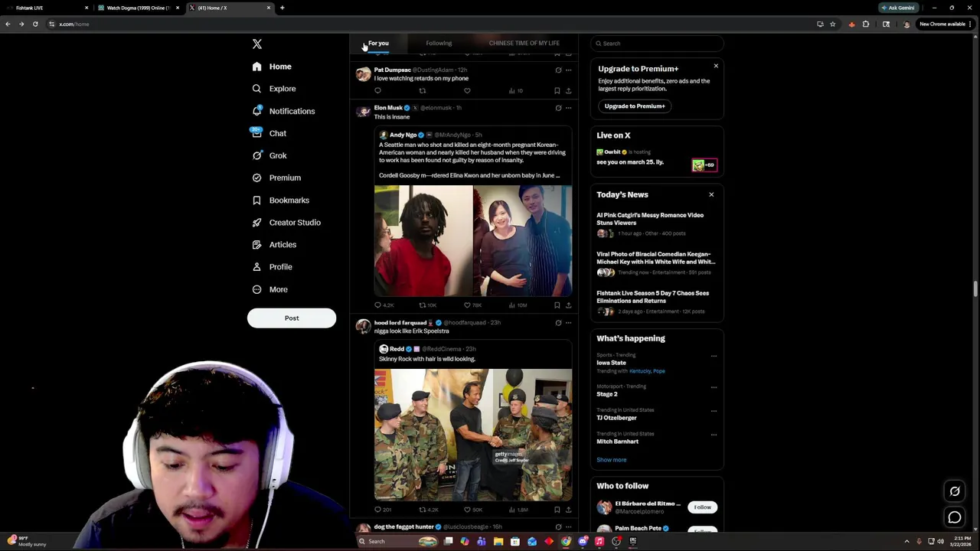Open Profile in the sidebar
Screen dimensions: 980x551
point(272,267)
